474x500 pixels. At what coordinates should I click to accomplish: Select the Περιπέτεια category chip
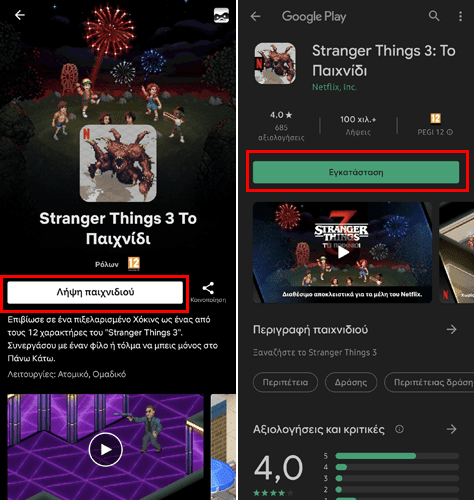pos(285,382)
